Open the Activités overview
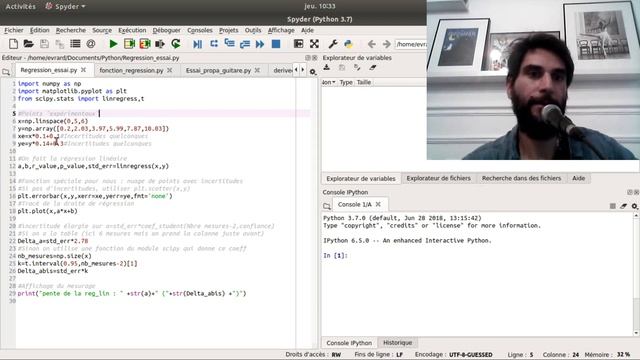 [21, 7]
